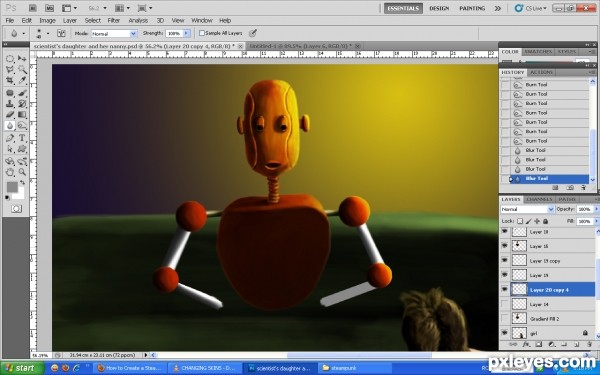The width and height of the screenshot is (600, 375).
Task: Select the Eyedropper tool
Action: coord(22,80)
